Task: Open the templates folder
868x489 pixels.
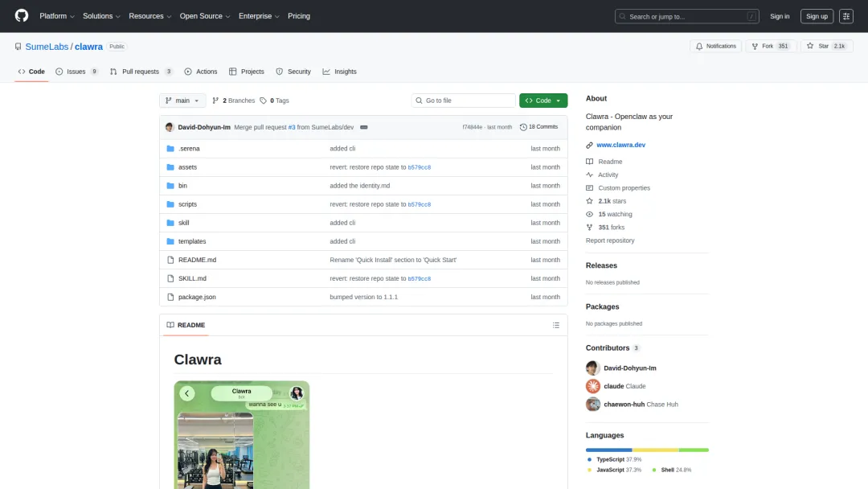Action: (x=191, y=241)
